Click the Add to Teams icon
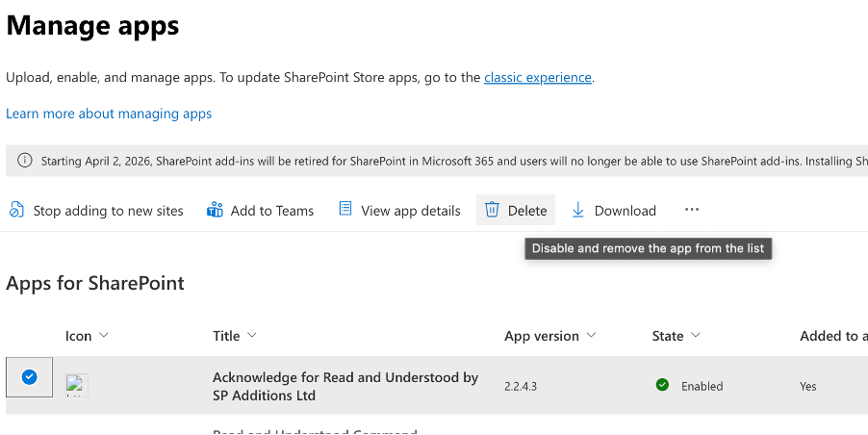The width and height of the screenshot is (868, 435). 215,210
